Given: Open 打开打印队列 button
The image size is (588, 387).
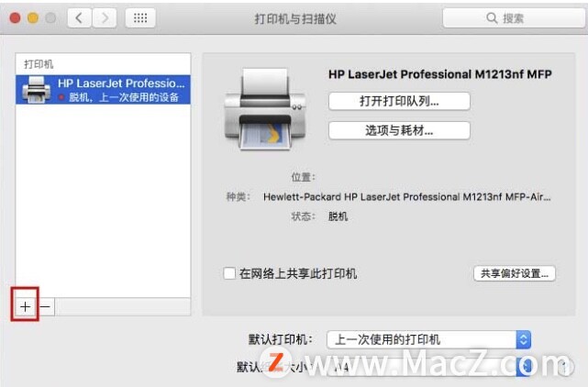Looking at the screenshot, I should click(x=399, y=101).
